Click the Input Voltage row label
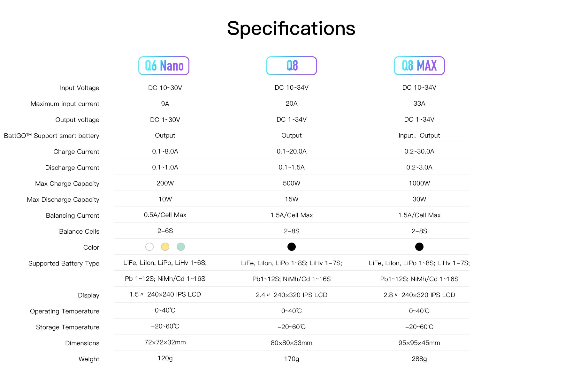Viewport: 588px width, 383px height. (x=80, y=88)
